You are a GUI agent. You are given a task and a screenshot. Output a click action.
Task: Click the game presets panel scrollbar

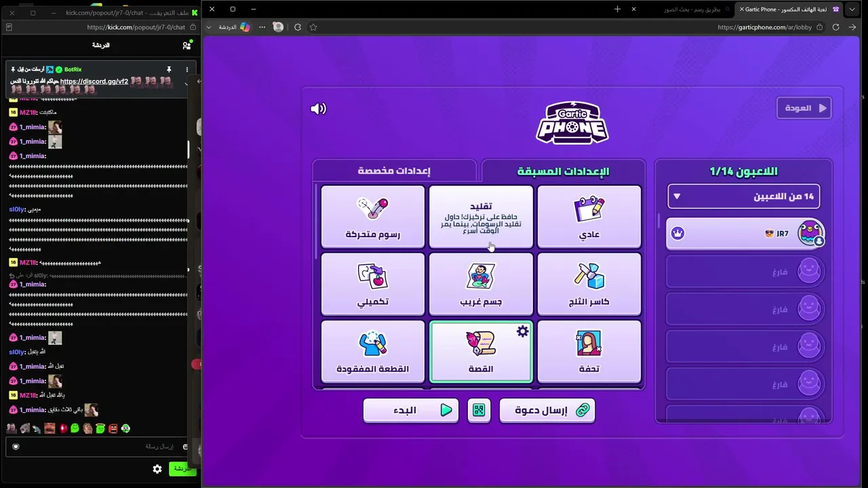(316, 221)
